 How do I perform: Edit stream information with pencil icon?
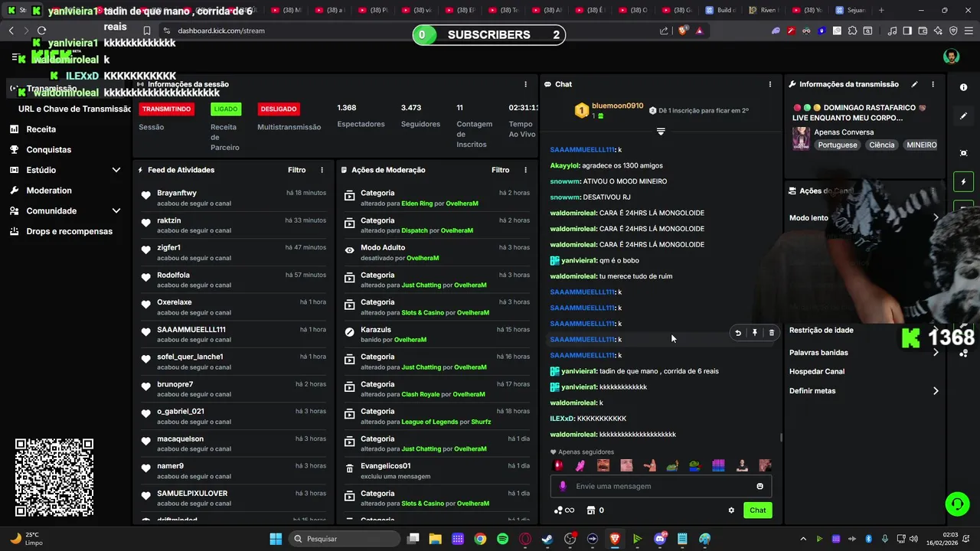914,84
